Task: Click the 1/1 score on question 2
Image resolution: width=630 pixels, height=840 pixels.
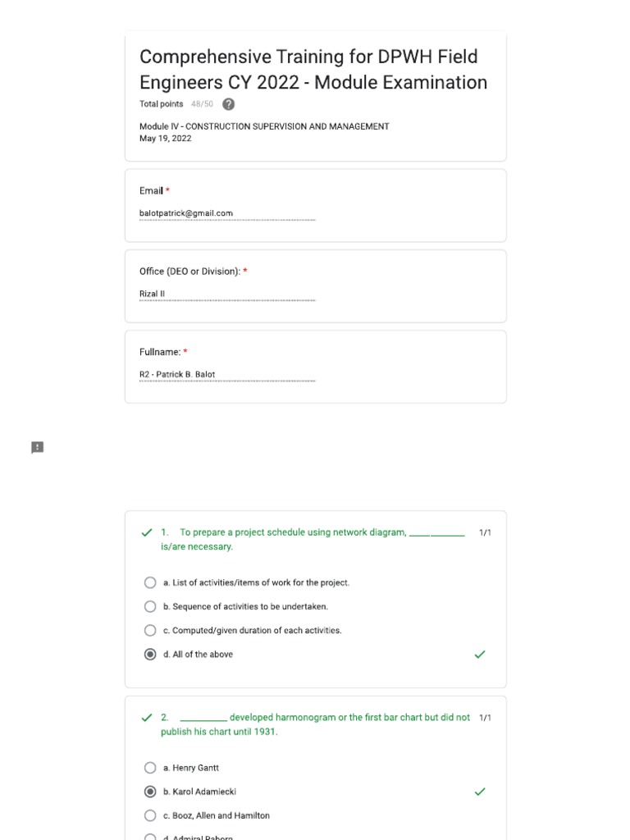Action: [485, 718]
